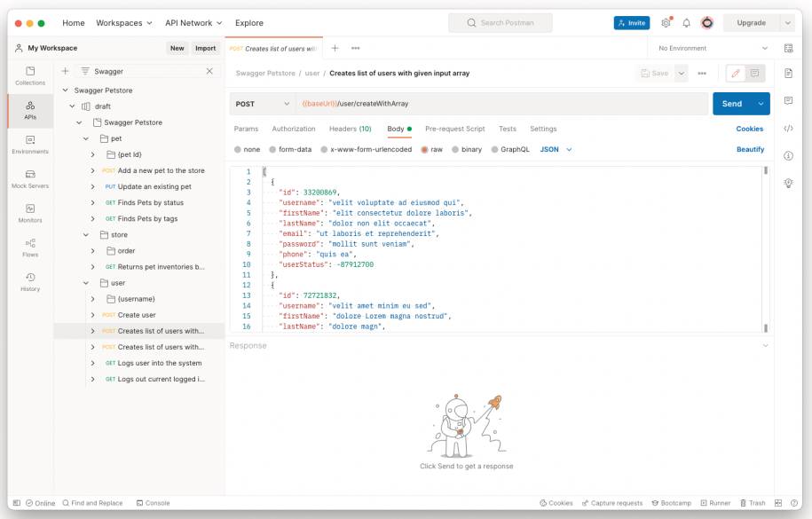Click the Send button
Viewport: 812px width, 519px height.
(732, 104)
